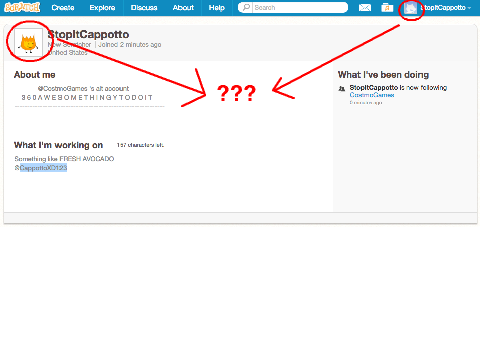
Task: Open the My Stuff folder icon
Action: (x=387, y=7)
